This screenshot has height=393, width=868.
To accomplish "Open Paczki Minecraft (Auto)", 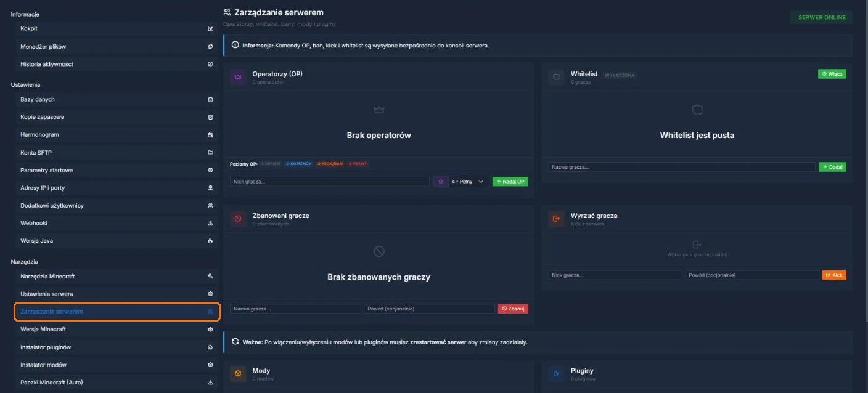I will click(117, 383).
